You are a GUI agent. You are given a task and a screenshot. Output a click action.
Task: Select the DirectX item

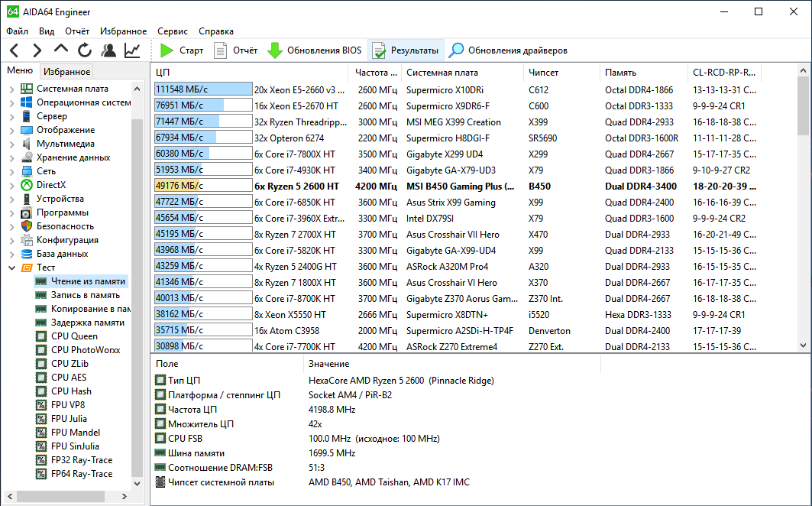click(51, 184)
